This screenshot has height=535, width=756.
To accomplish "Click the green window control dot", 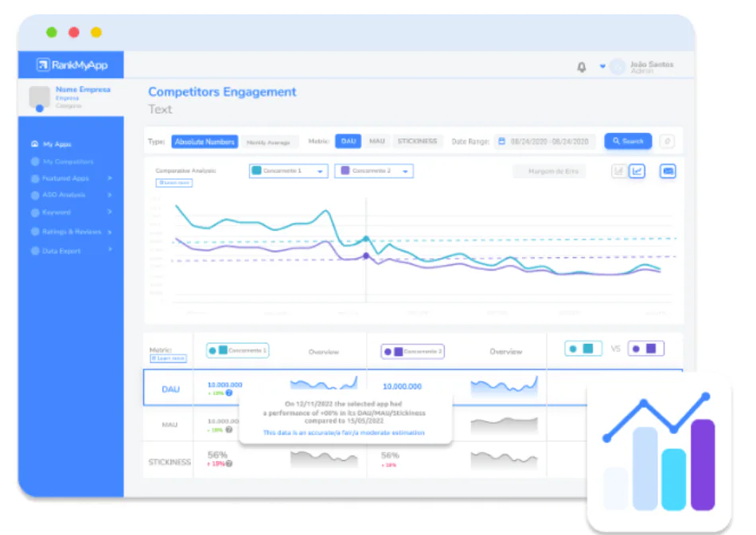I will click(52, 33).
